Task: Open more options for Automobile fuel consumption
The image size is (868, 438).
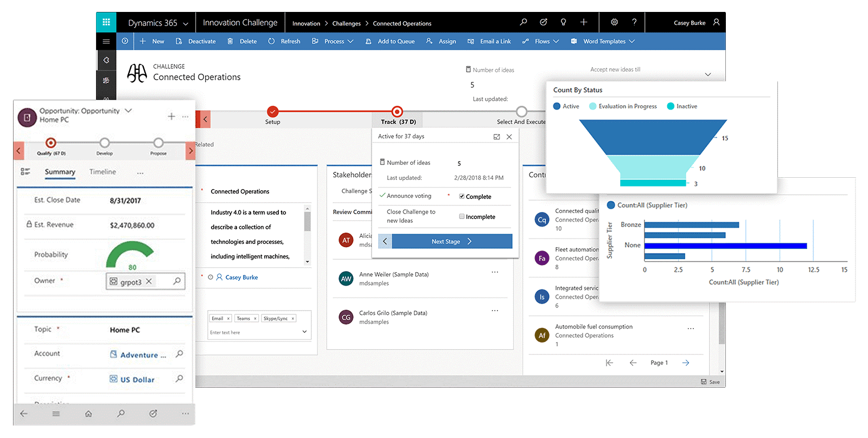Action: [x=691, y=328]
